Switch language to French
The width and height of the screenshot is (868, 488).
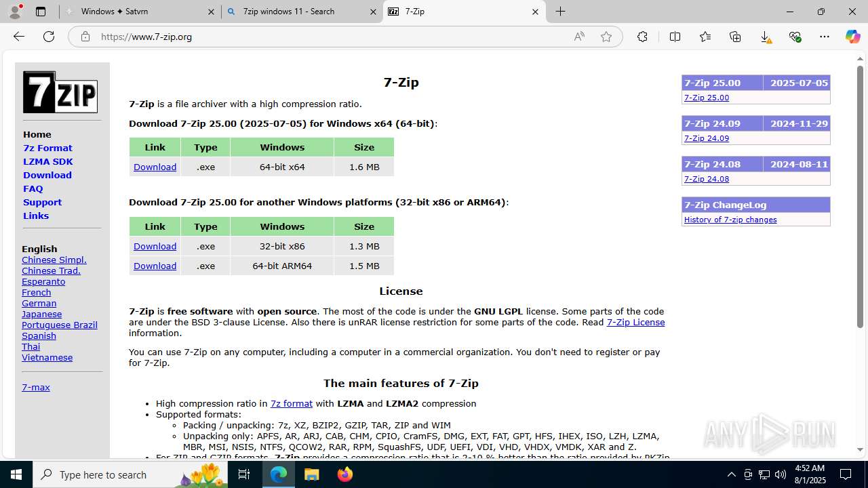(37, 292)
